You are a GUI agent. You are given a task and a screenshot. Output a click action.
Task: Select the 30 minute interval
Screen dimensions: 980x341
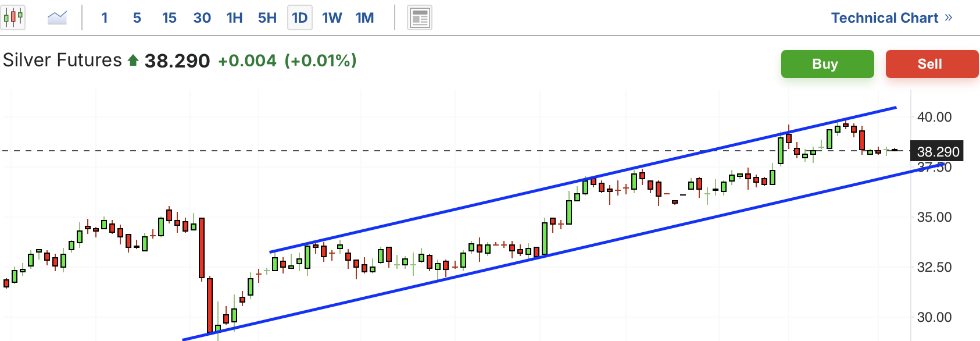click(202, 18)
